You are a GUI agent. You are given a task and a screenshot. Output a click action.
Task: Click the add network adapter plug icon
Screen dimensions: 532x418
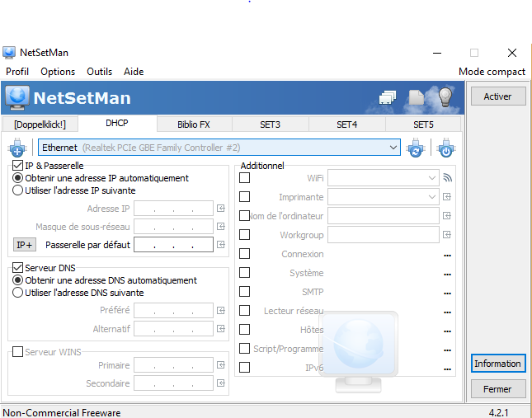pos(17,148)
